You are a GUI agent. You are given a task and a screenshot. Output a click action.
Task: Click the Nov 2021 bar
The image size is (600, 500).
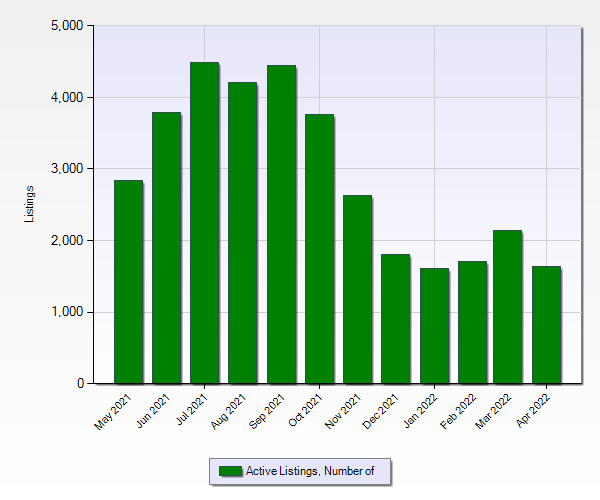coord(357,289)
